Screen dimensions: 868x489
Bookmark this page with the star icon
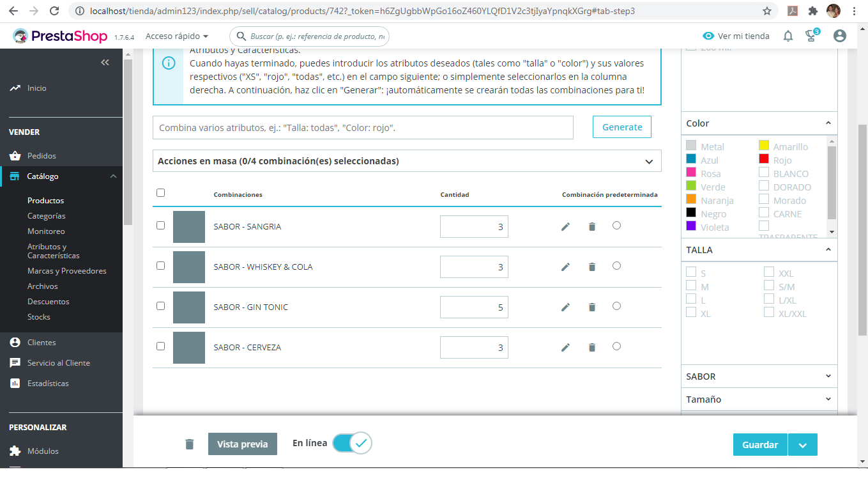pyautogui.click(x=767, y=11)
